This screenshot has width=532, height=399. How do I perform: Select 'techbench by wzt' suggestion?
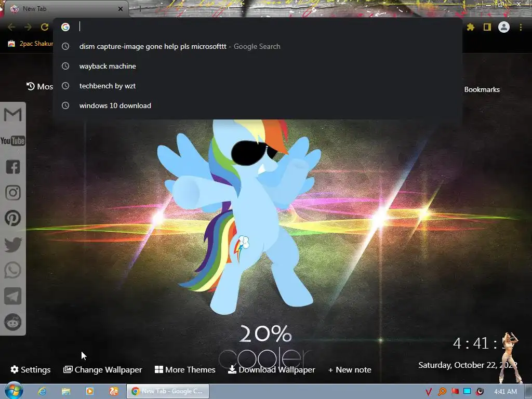tap(258, 86)
